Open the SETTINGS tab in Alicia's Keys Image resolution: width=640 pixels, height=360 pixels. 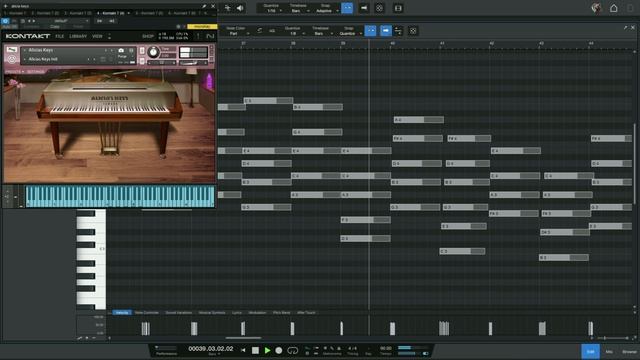[x=36, y=72]
